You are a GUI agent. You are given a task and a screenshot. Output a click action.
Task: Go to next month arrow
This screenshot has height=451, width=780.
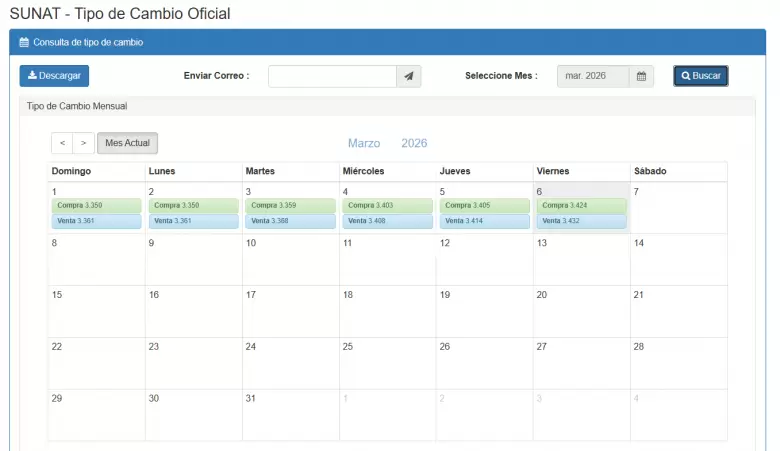[x=84, y=143]
